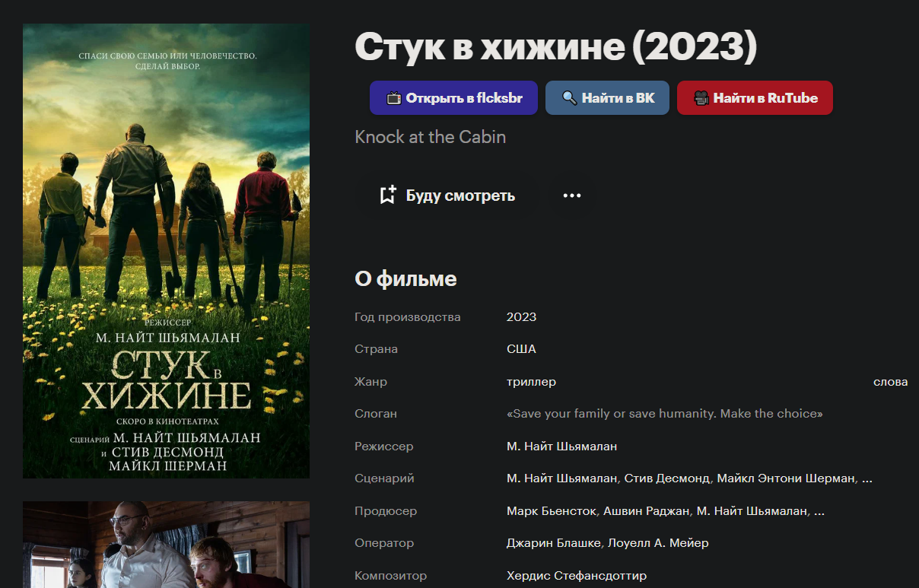Screen dimensions: 919x588
Task: Click composer 'Хердис Стефансдоттир' link
Action: pos(577,576)
